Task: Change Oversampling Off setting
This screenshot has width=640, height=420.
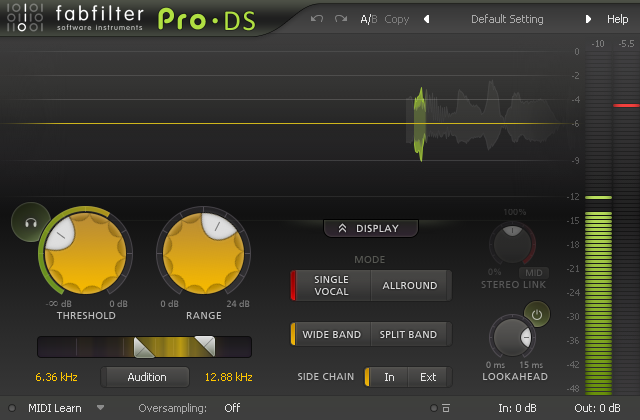Action: click(x=232, y=408)
